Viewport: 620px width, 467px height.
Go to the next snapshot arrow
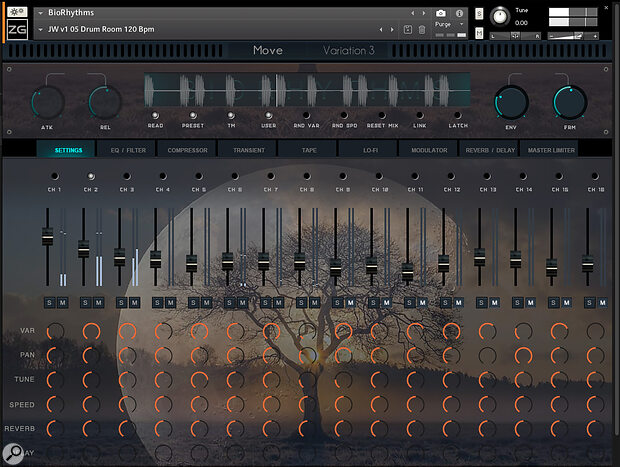392,30
